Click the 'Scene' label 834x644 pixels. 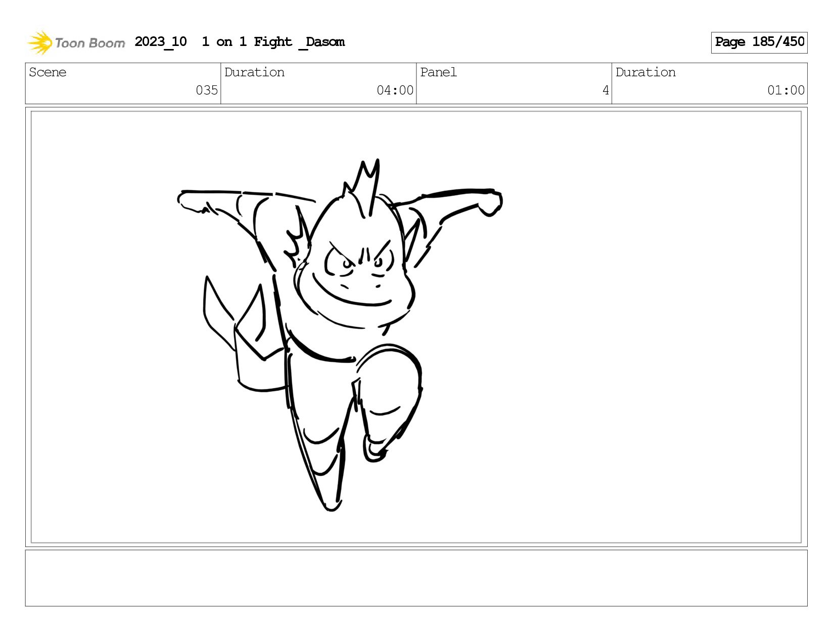tap(48, 72)
